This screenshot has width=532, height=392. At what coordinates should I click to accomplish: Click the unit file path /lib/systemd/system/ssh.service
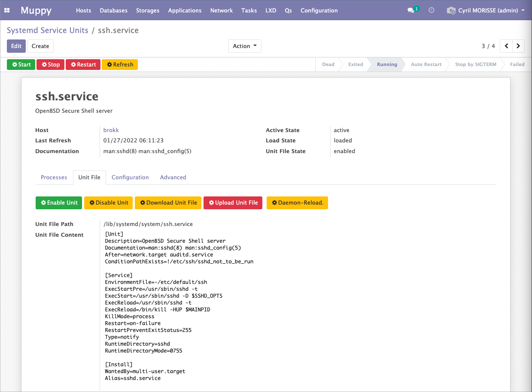[148, 224]
